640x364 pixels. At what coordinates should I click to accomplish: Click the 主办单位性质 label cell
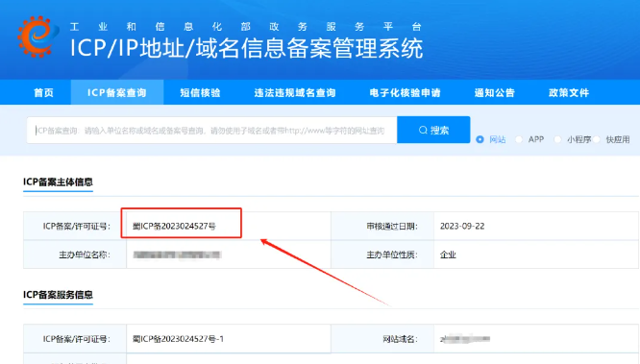[382, 255]
